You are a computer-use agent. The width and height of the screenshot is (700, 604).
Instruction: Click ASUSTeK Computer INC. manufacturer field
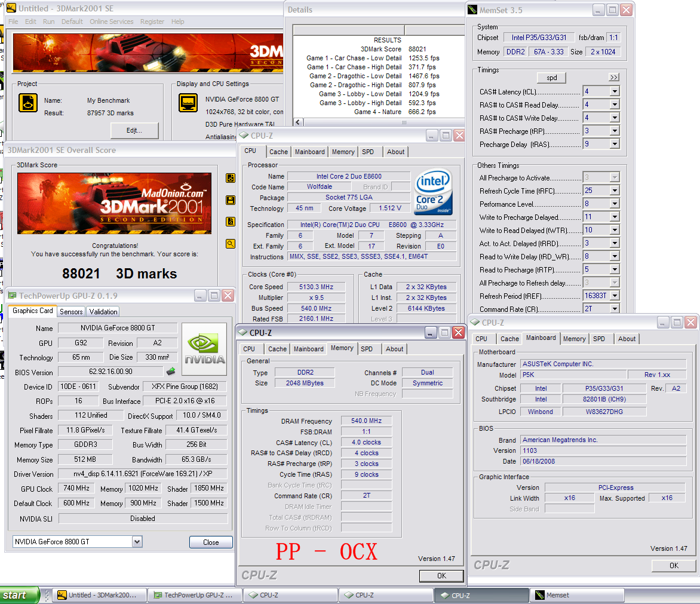[604, 364]
